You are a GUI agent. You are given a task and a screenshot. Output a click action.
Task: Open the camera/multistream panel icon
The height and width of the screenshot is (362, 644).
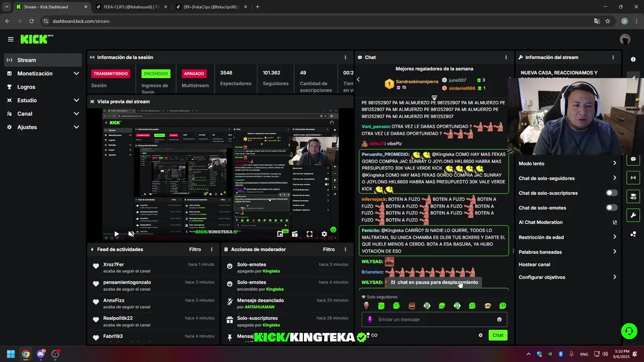tap(633, 196)
